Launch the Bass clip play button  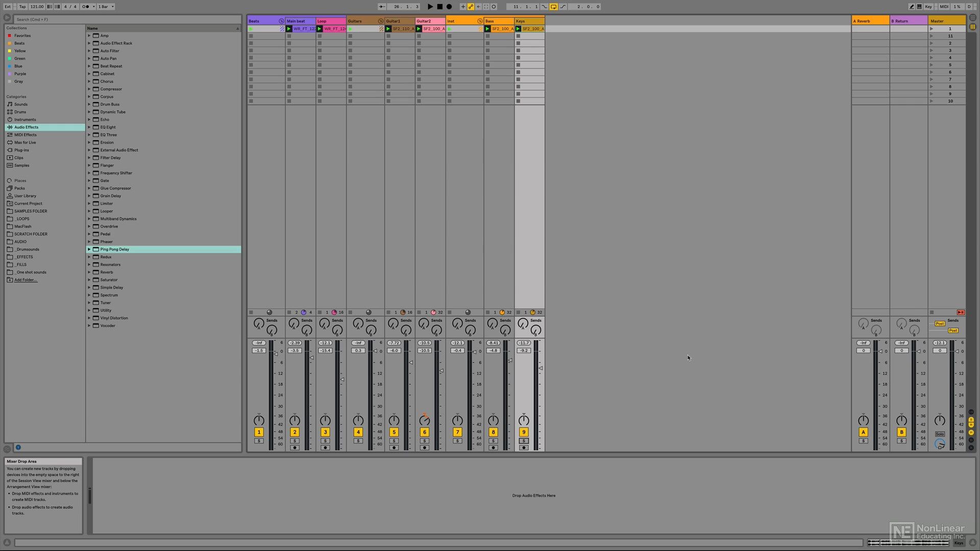(x=487, y=29)
